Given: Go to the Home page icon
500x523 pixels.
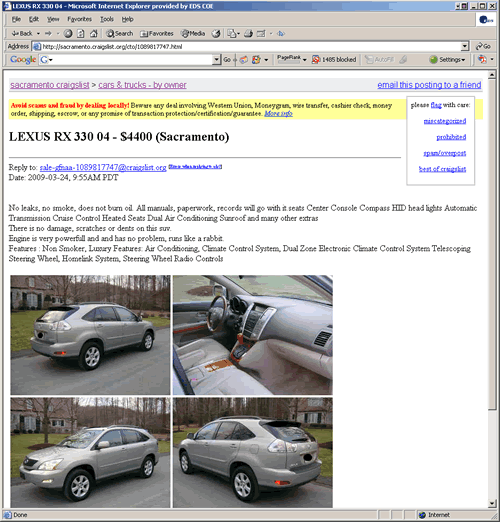Looking at the screenshot, I should (94, 33).
